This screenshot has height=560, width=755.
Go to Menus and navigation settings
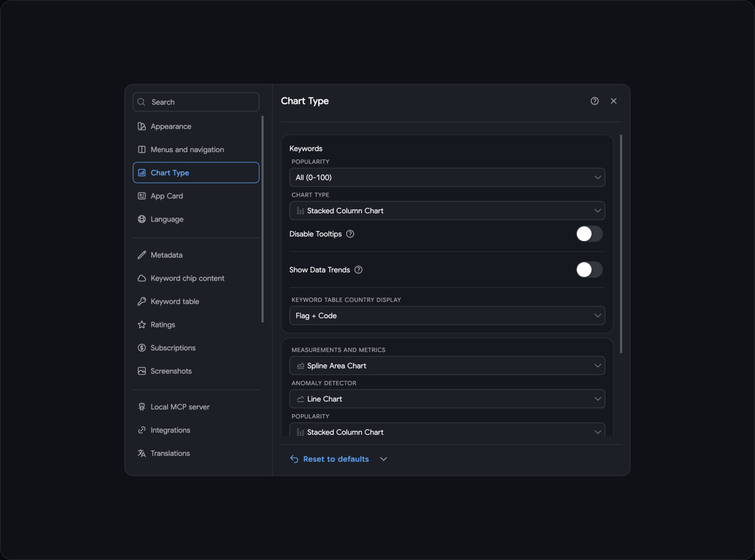point(196,149)
